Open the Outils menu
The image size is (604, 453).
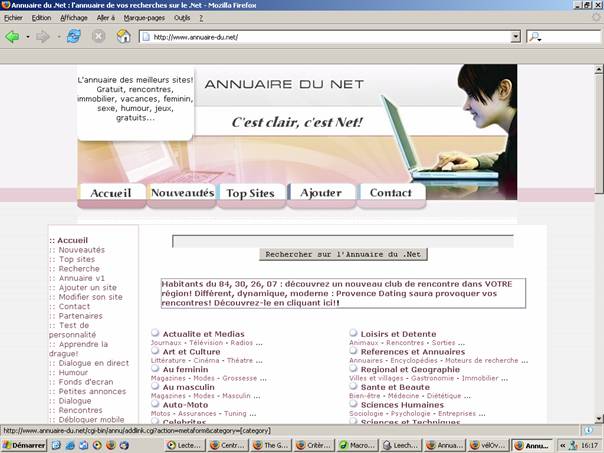182,18
